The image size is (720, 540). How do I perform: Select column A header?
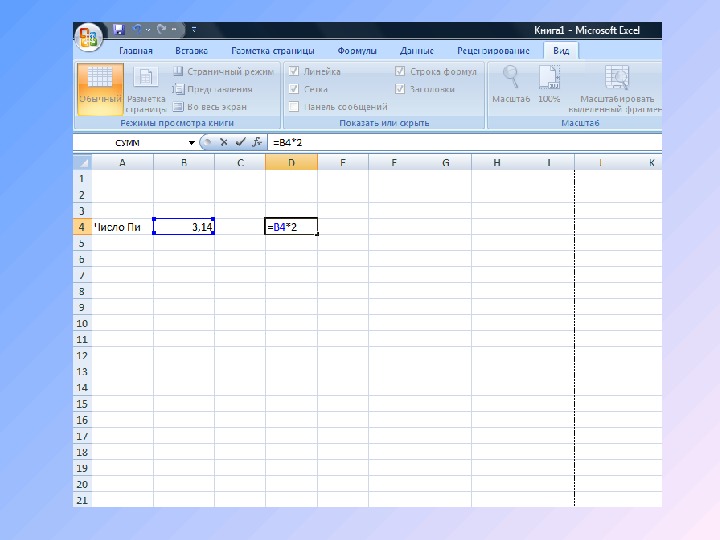(x=123, y=163)
